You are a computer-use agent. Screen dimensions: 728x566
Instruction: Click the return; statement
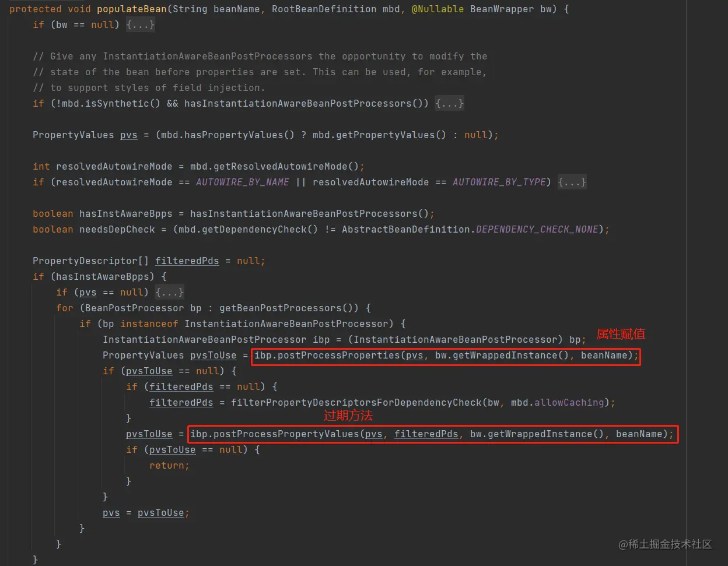(x=170, y=466)
